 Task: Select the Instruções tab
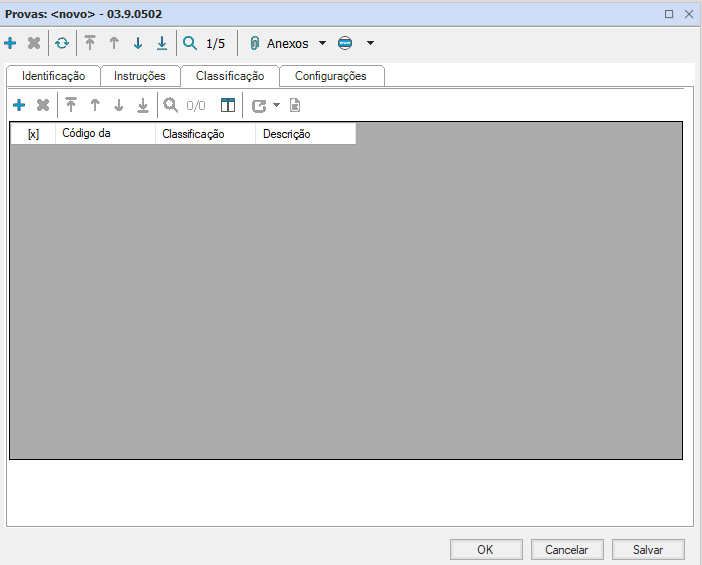[140, 76]
